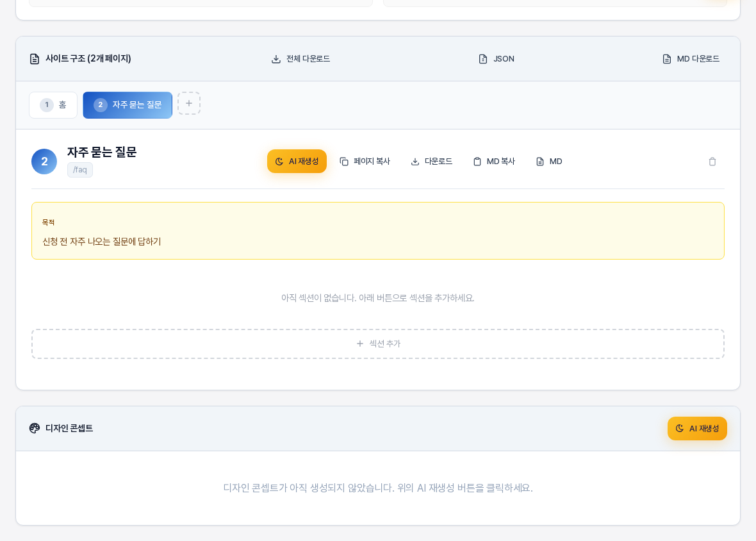Click the 전체 다운로드 download icon

(275, 59)
